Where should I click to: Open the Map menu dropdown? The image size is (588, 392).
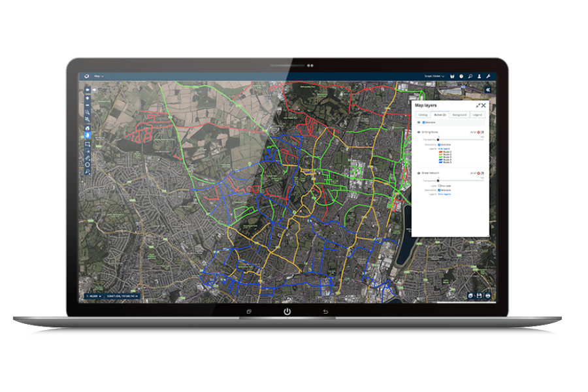[x=99, y=76]
